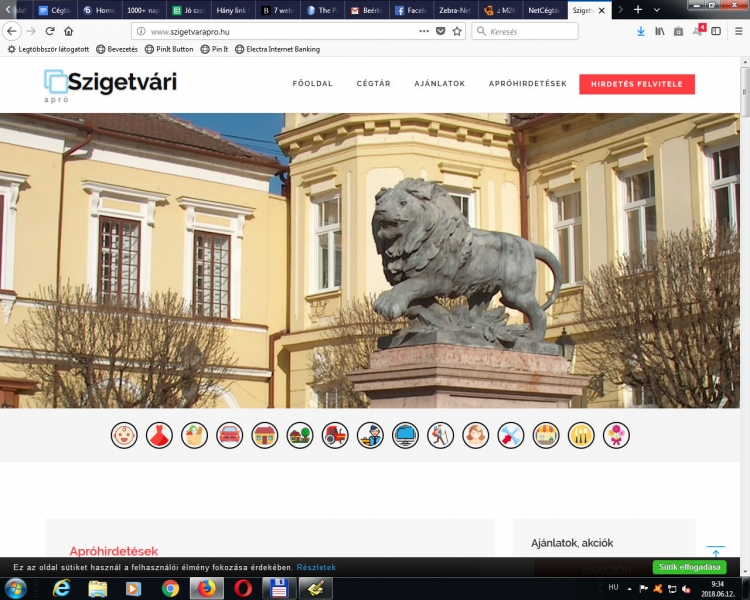Open the hiker leisure category icon

coord(441,435)
